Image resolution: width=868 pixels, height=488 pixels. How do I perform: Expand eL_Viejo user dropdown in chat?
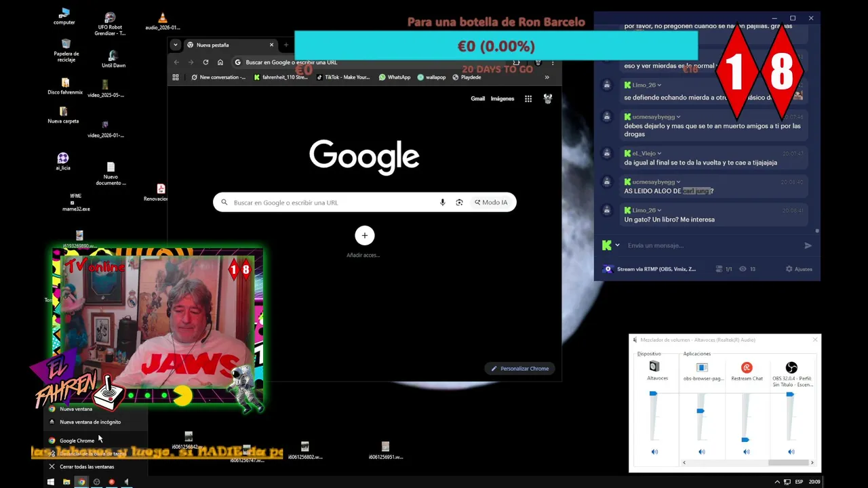[x=659, y=154]
